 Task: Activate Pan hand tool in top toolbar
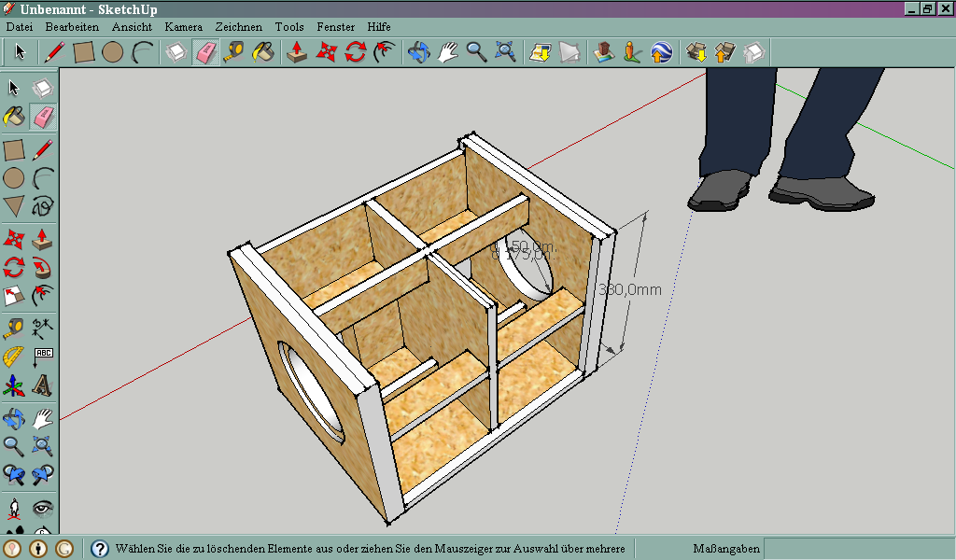tap(447, 52)
